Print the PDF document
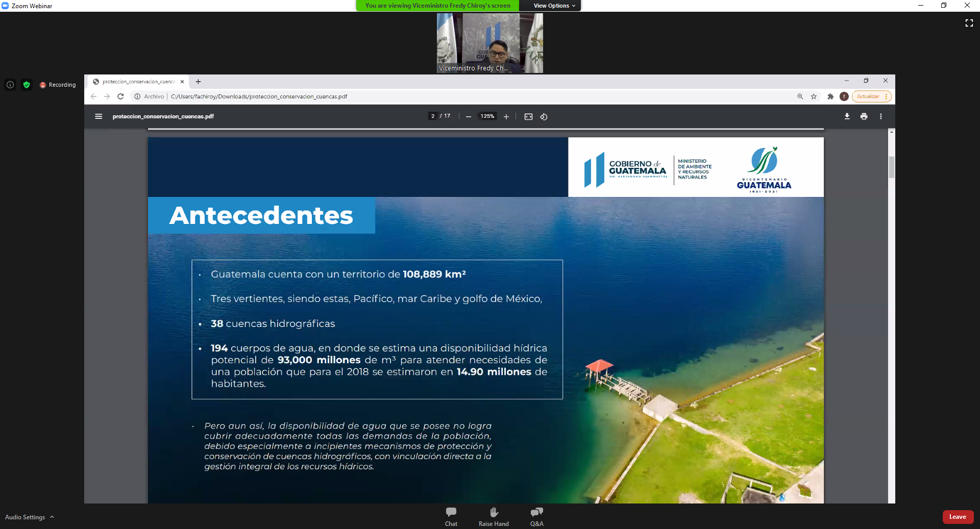 [x=864, y=116]
